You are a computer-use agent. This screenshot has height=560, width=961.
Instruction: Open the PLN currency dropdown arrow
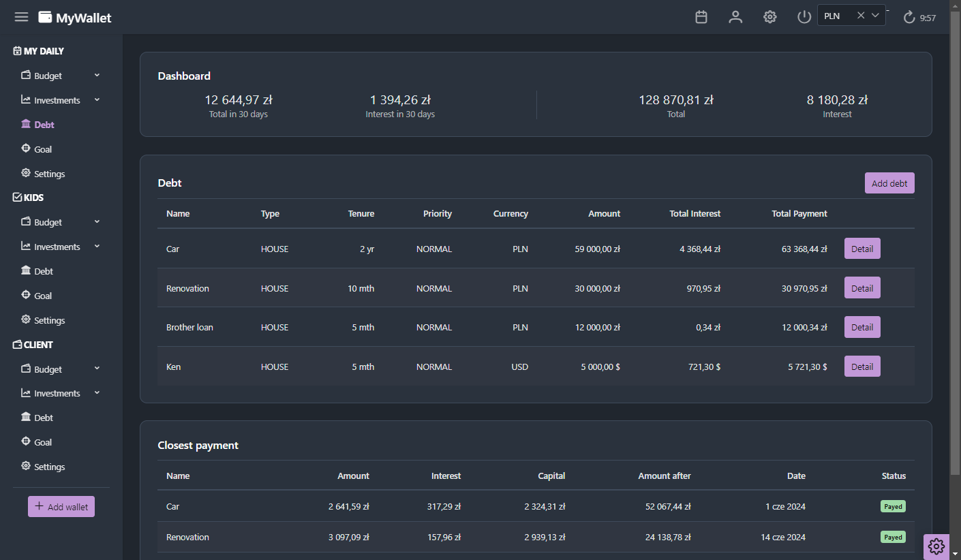coord(876,16)
